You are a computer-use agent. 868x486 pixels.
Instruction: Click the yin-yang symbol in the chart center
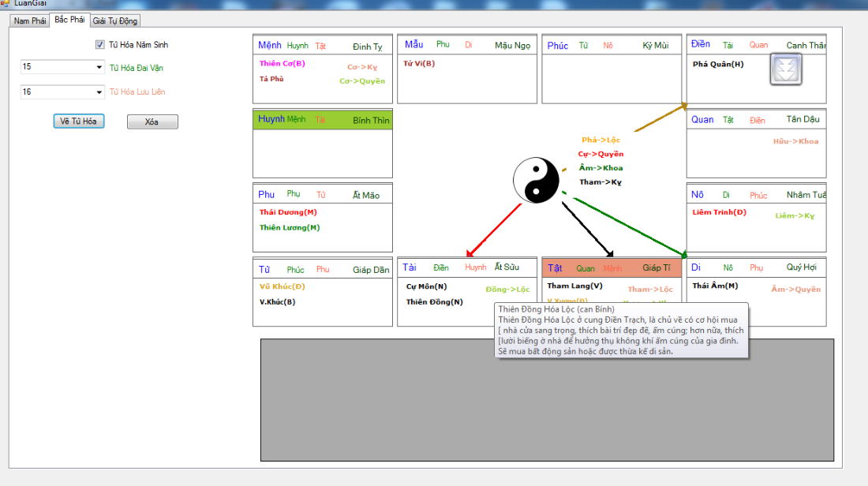(536, 180)
